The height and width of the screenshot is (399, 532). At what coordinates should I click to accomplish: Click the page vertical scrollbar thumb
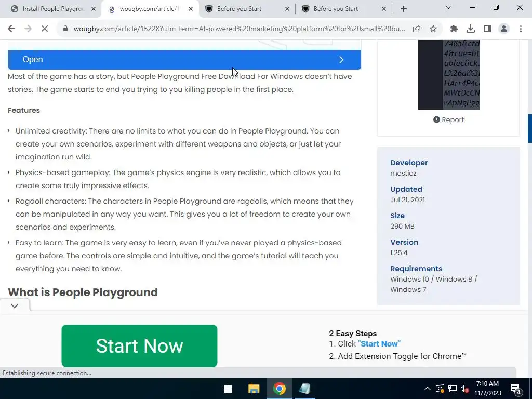tap(529, 129)
